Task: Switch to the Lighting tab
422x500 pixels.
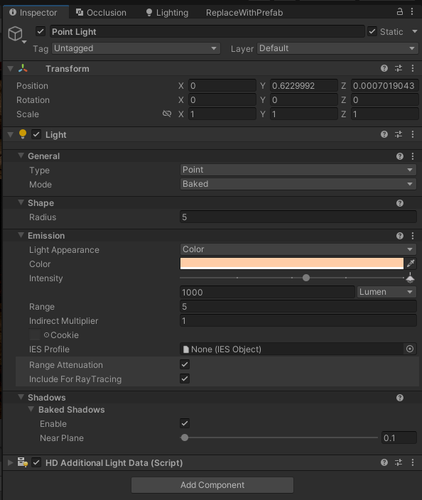Action: [167, 13]
